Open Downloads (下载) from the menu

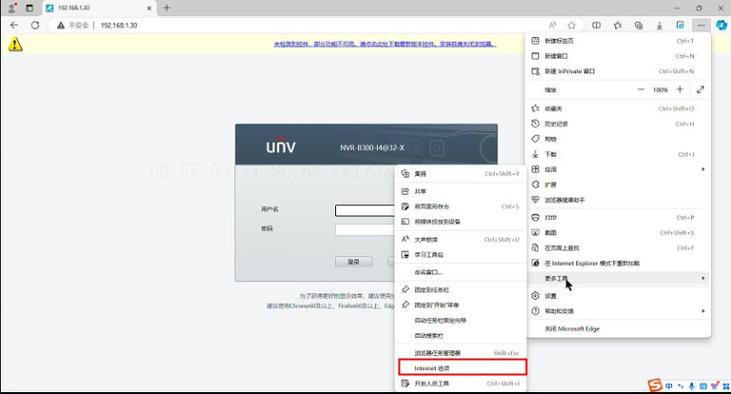(x=618, y=154)
